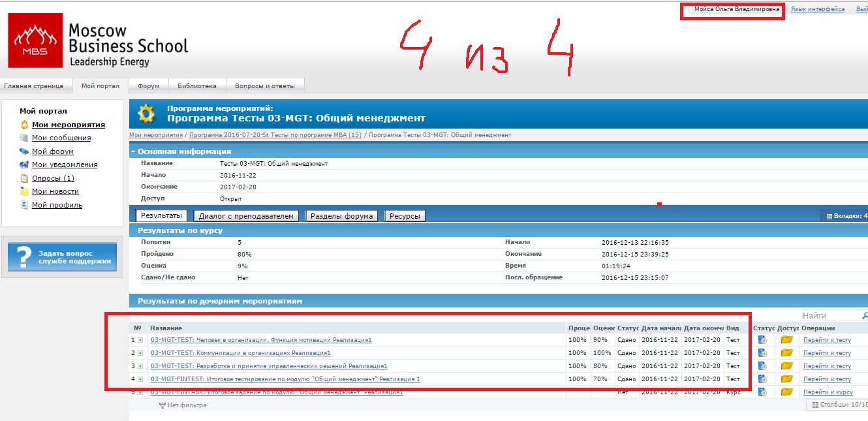Expand row 2 with the plus icon
This screenshot has height=421, width=868.
click(x=140, y=353)
